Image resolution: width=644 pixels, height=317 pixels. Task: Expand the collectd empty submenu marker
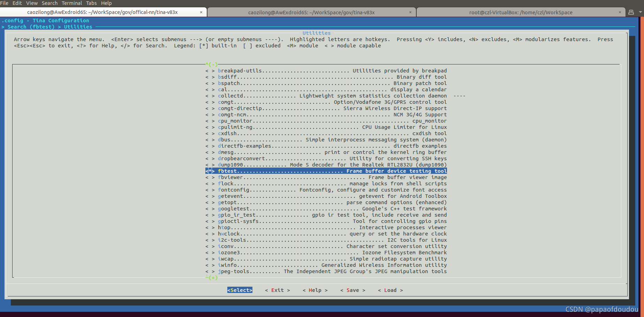coord(460,96)
